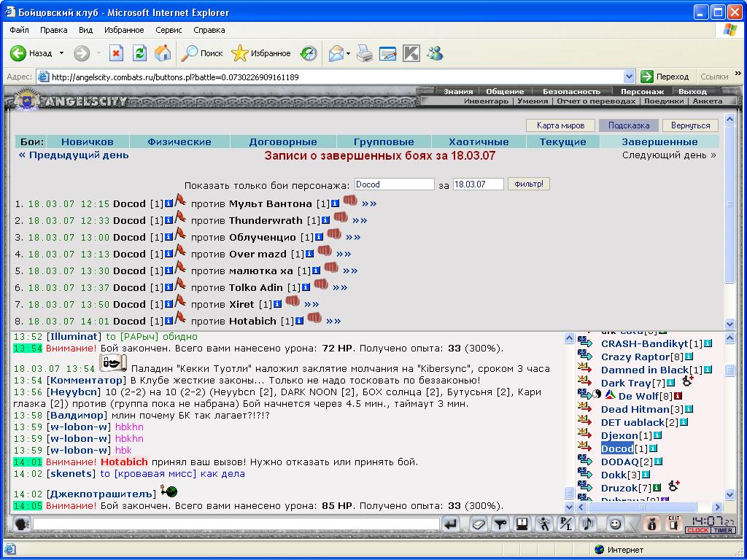Click the Подсказка button

point(629,125)
